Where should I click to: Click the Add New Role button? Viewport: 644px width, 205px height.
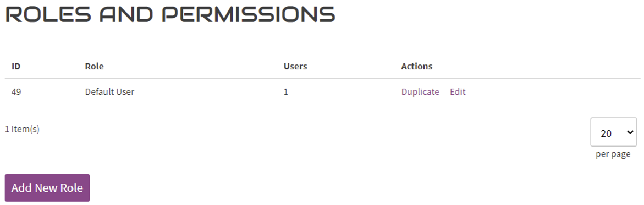(47, 188)
